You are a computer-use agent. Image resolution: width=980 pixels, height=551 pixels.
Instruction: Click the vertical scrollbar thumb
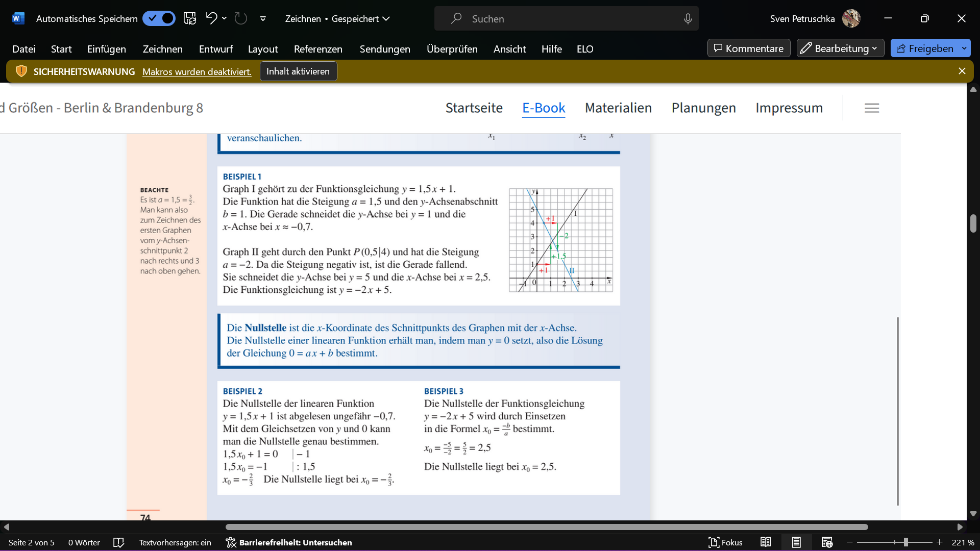click(973, 223)
